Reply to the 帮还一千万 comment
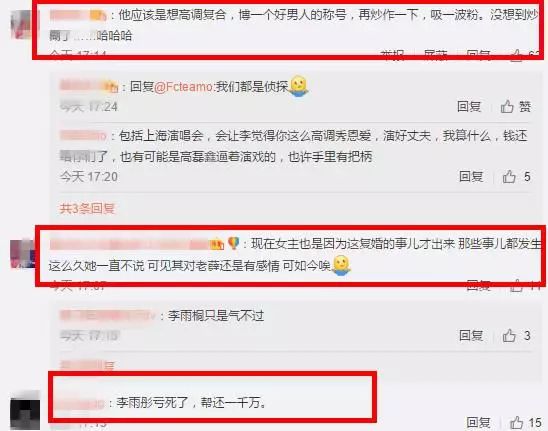 [478, 423]
